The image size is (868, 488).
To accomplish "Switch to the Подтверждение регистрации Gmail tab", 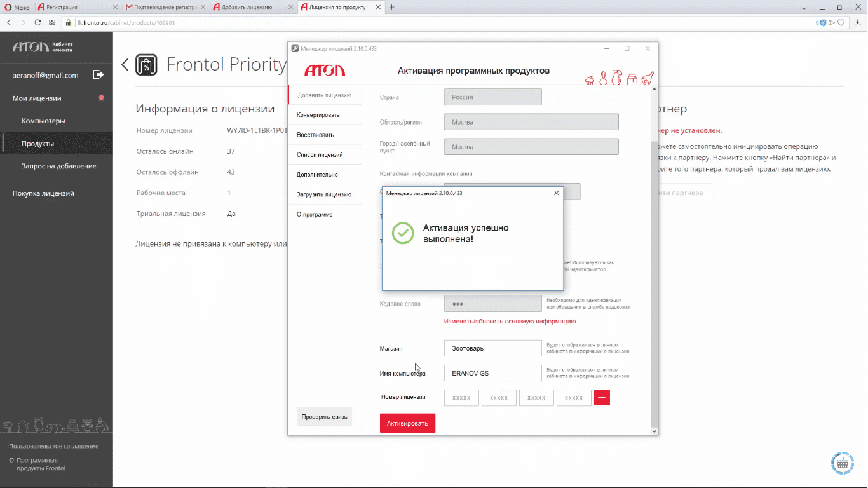I will [164, 7].
